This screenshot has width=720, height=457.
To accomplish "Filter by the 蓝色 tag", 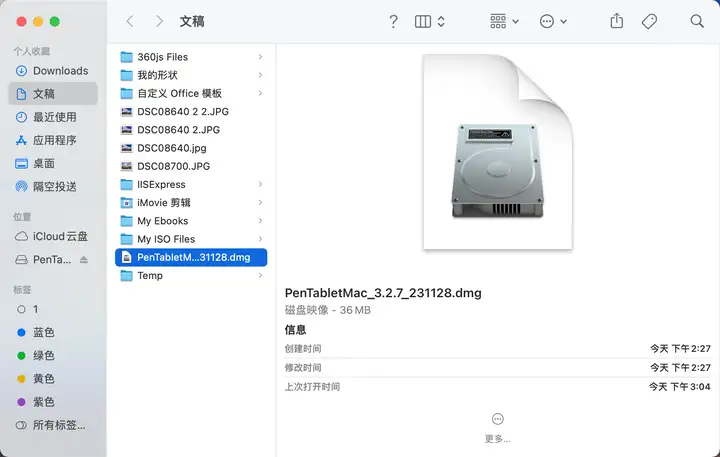I will (x=53, y=332).
